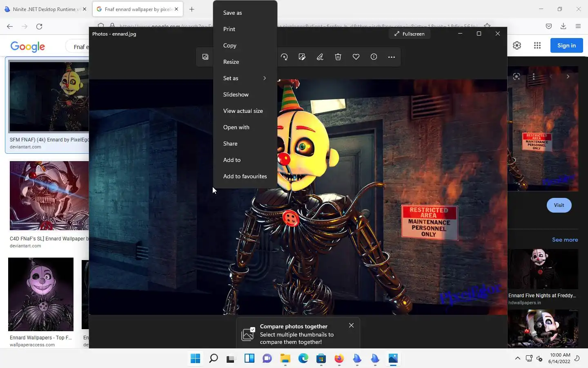The height and width of the screenshot is (368, 588).
Task: Choose Save as from context menu
Action: click(232, 13)
